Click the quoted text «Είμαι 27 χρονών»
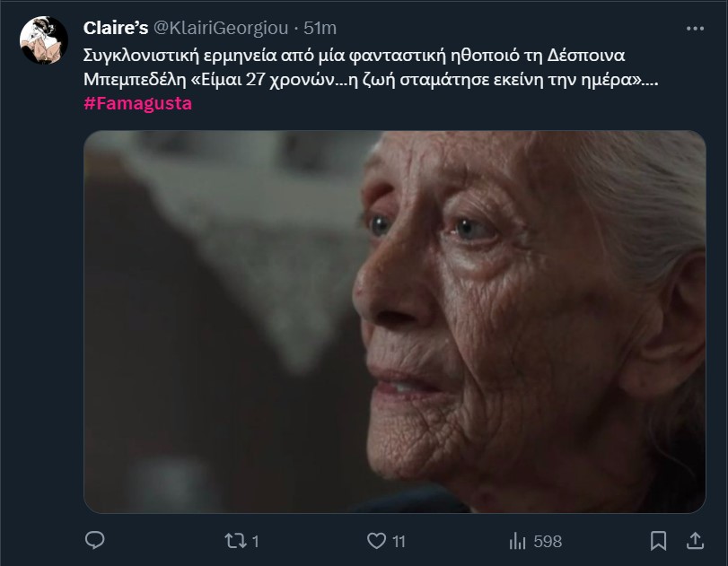 263,80
